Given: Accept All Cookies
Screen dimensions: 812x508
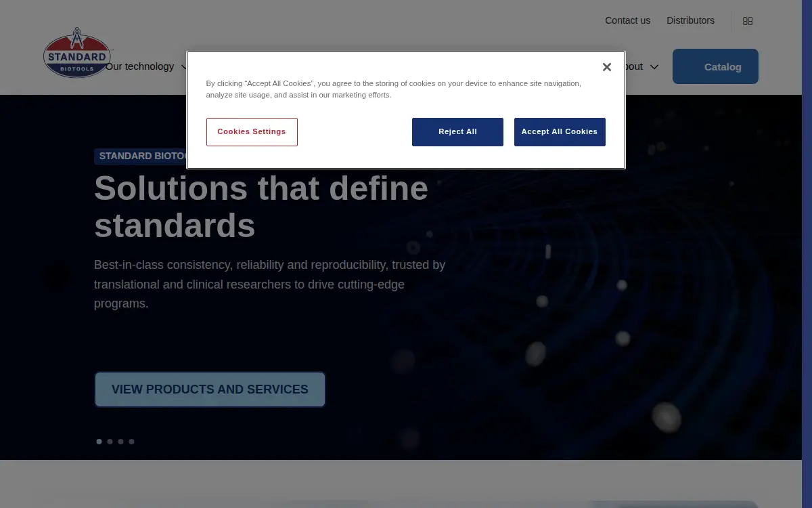Looking at the screenshot, I should click(560, 132).
